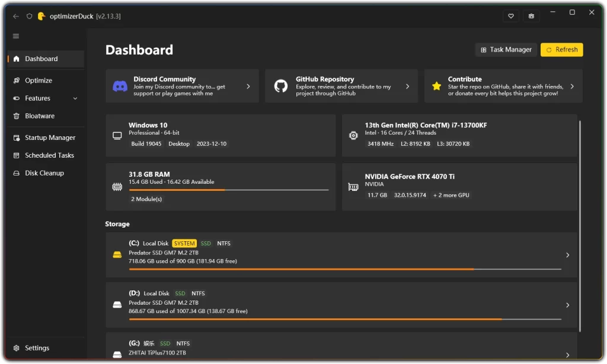Click the 'L2: 8192 KB' cache tag

(416, 143)
